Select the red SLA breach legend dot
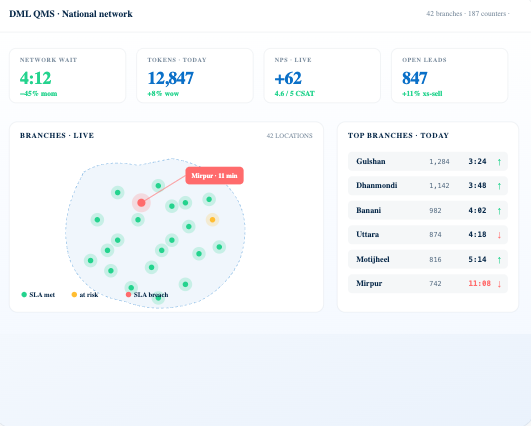 tap(128, 295)
